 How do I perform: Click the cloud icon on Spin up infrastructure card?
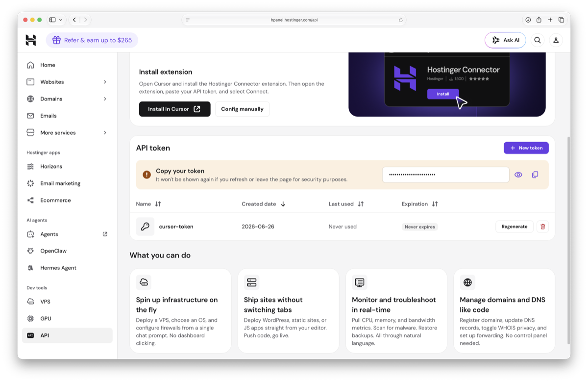144,282
